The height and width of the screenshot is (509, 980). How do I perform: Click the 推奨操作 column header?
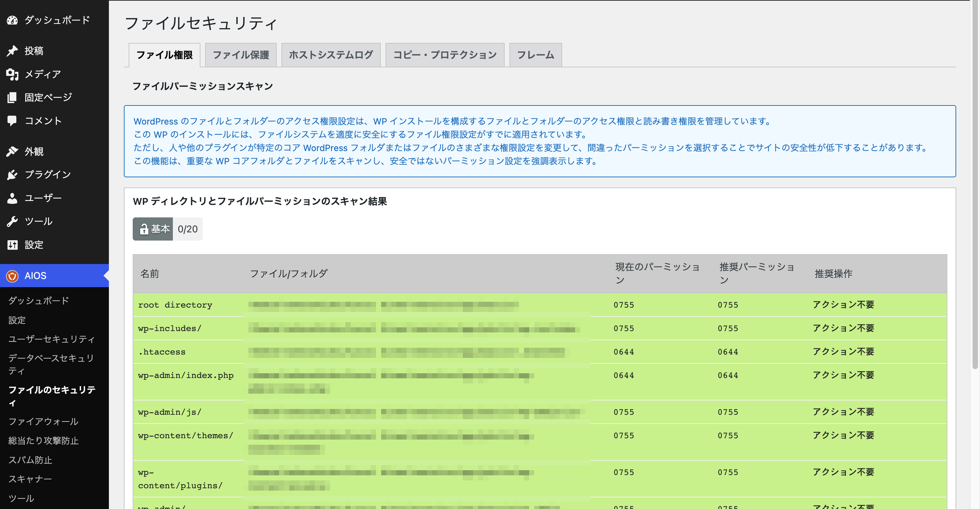click(833, 274)
